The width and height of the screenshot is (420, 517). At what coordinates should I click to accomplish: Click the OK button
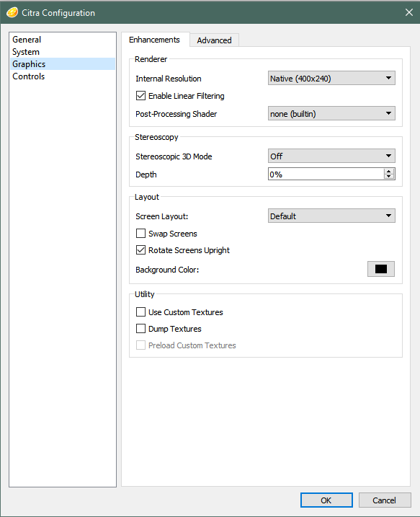click(x=326, y=500)
